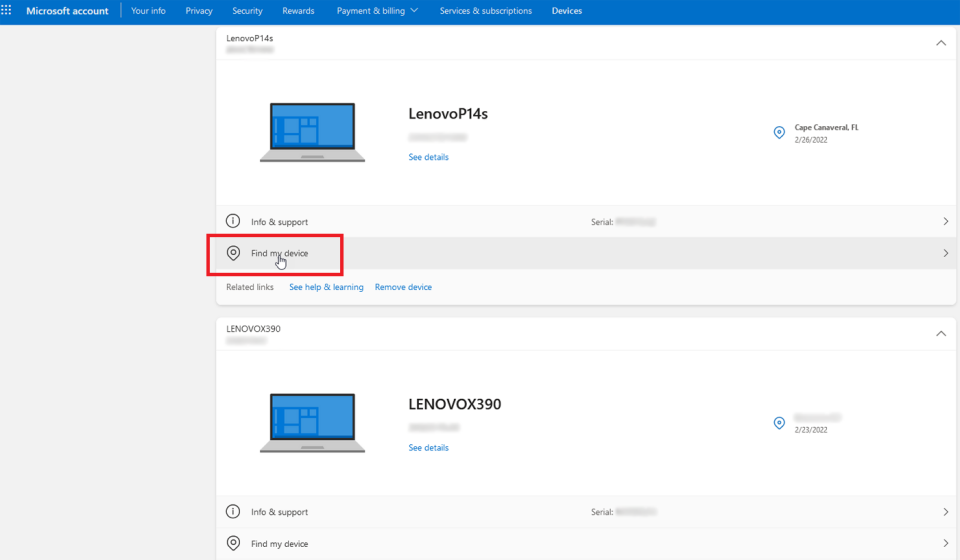The image size is (960, 560).
Task: Open Info & support for LENOVOX390
Action: click(586, 512)
